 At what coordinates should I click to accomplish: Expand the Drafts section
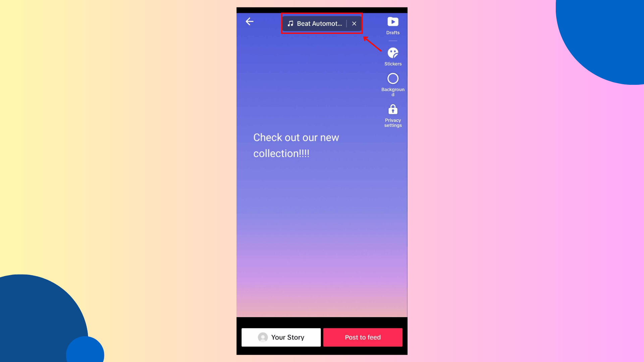393,25
